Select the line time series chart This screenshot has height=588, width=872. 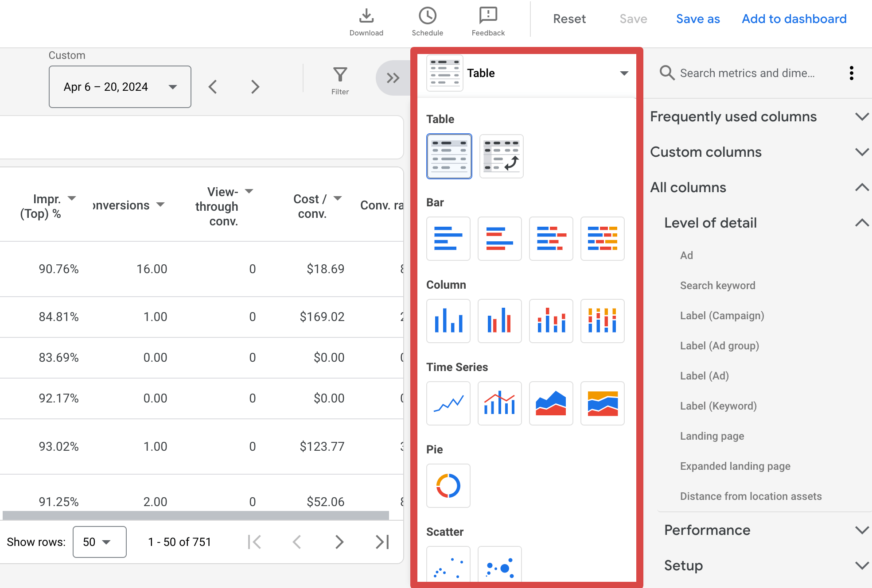448,403
